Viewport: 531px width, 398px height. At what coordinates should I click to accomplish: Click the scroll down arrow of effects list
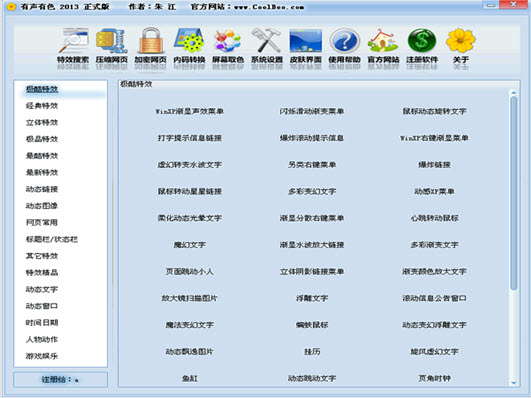pos(514,383)
